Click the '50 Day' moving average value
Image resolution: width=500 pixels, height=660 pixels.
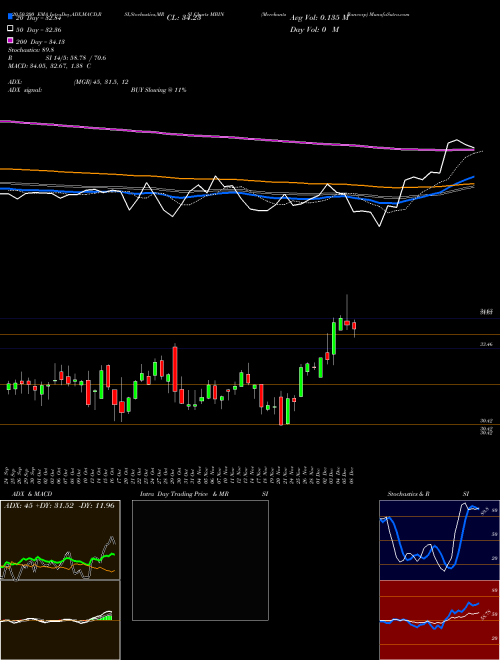39,30
